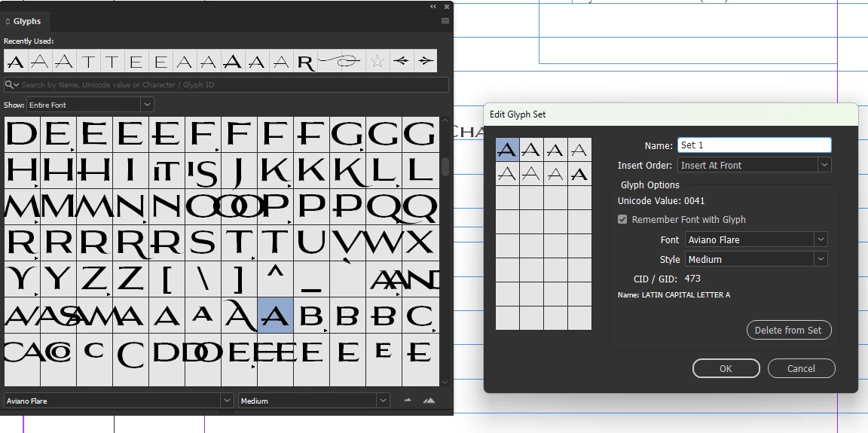
Task: Select left-pointing arrow ornament in Recently Used
Action: (x=402, y=61)
